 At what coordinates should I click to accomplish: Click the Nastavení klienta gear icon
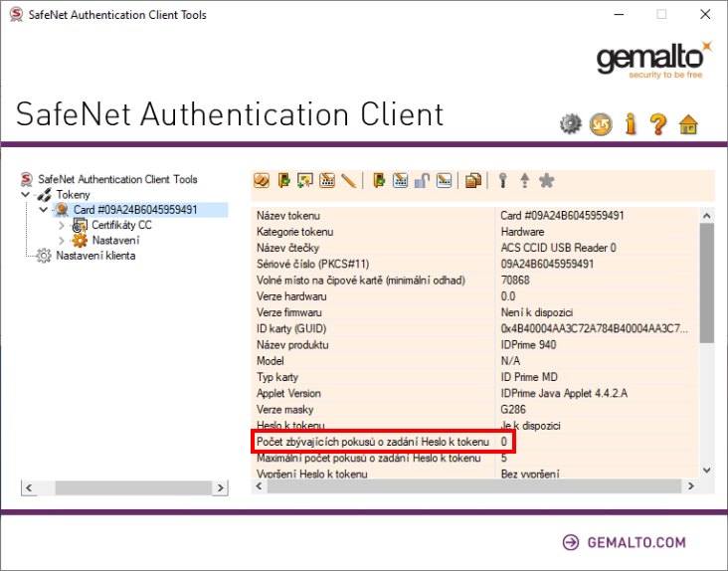coord(44,256)
